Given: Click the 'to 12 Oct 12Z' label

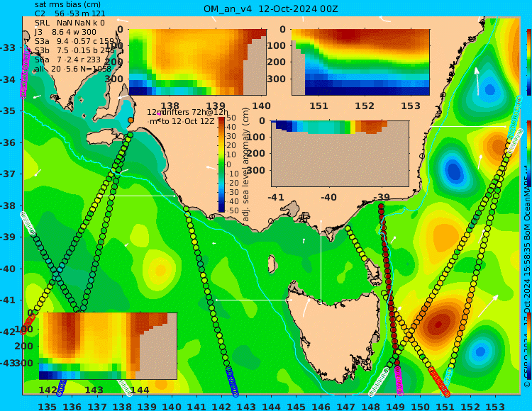Looking at the screenshot, I should pos(188,121).
